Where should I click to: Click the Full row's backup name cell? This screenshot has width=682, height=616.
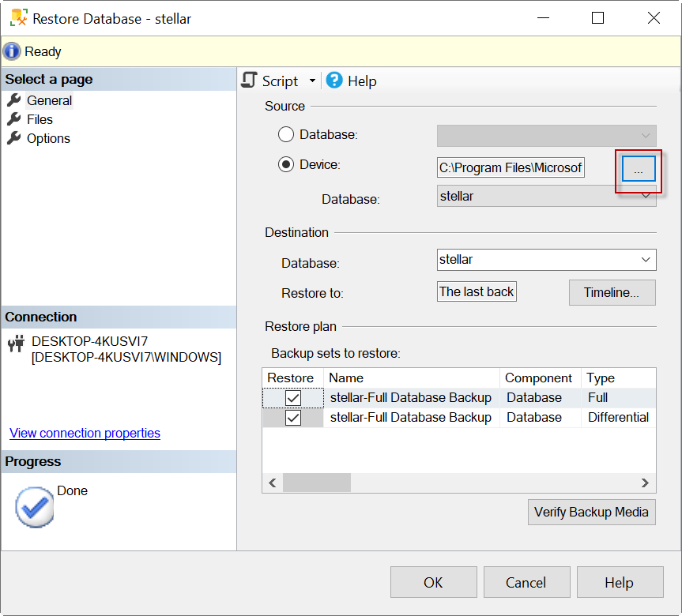pos(412,398)
